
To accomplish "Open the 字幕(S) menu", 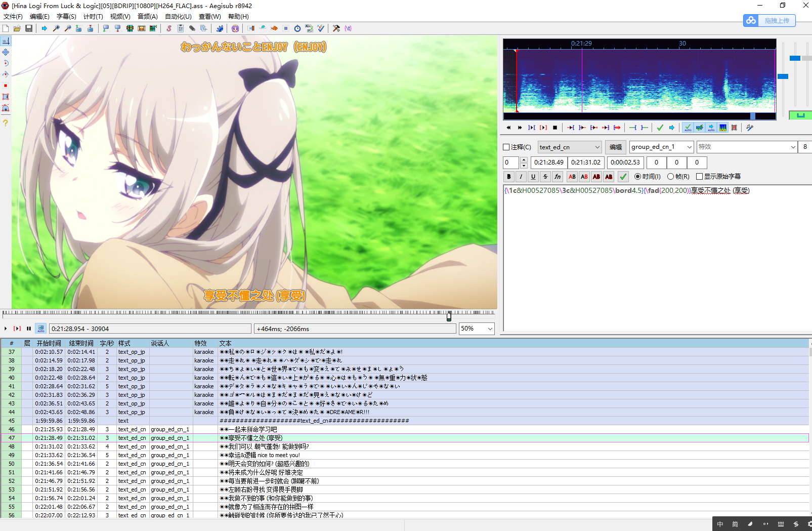I will pos(66,17).
